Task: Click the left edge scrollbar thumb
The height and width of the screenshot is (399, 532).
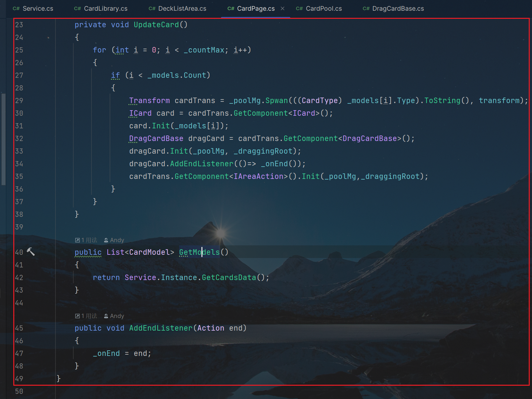Action: (x=4, y=139)
